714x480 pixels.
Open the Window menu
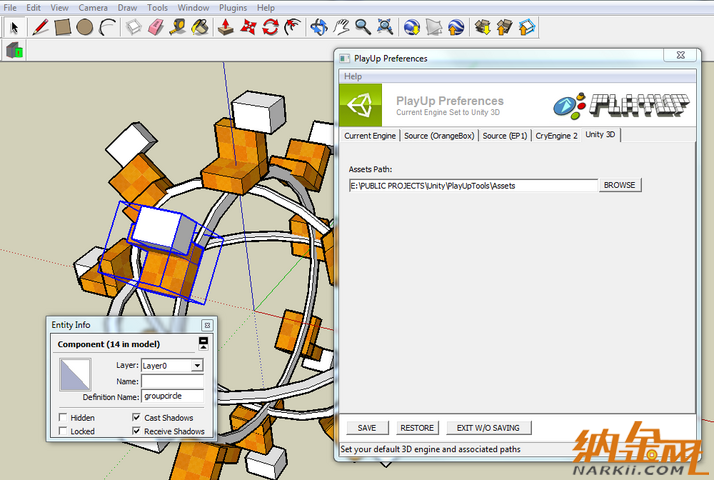194,8
